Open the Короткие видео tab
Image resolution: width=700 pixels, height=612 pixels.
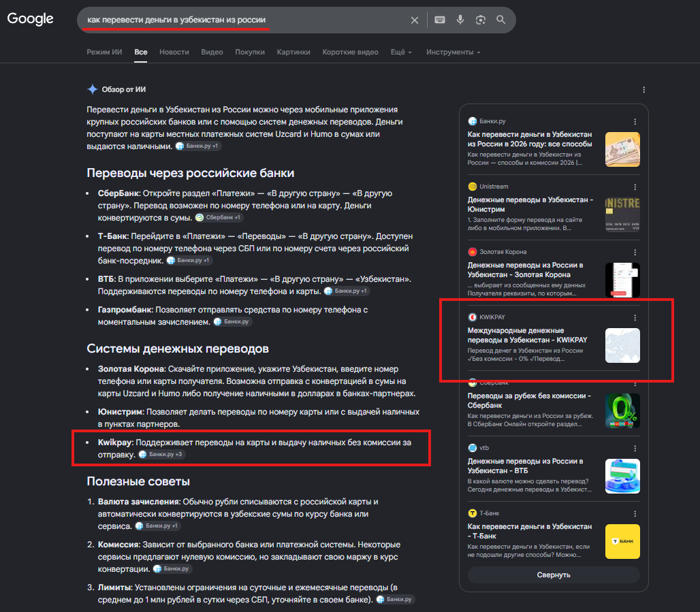pos(351,52)
